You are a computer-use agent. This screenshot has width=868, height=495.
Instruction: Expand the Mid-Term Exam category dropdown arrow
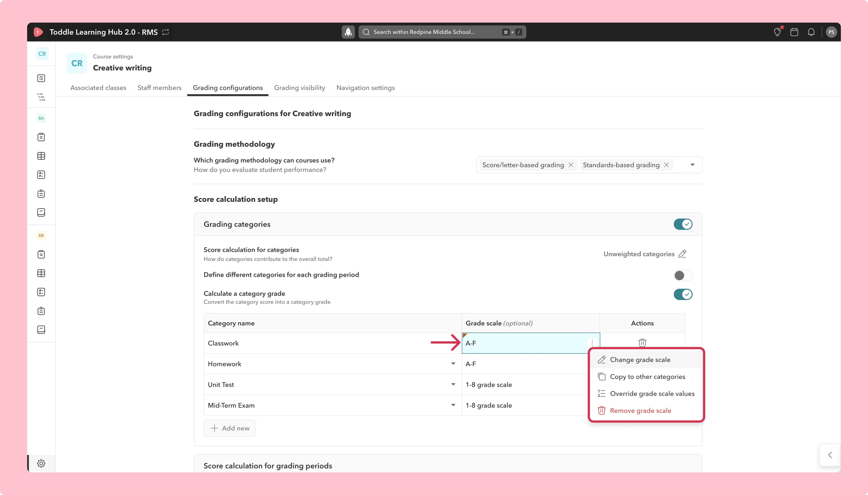click(453, 405)
